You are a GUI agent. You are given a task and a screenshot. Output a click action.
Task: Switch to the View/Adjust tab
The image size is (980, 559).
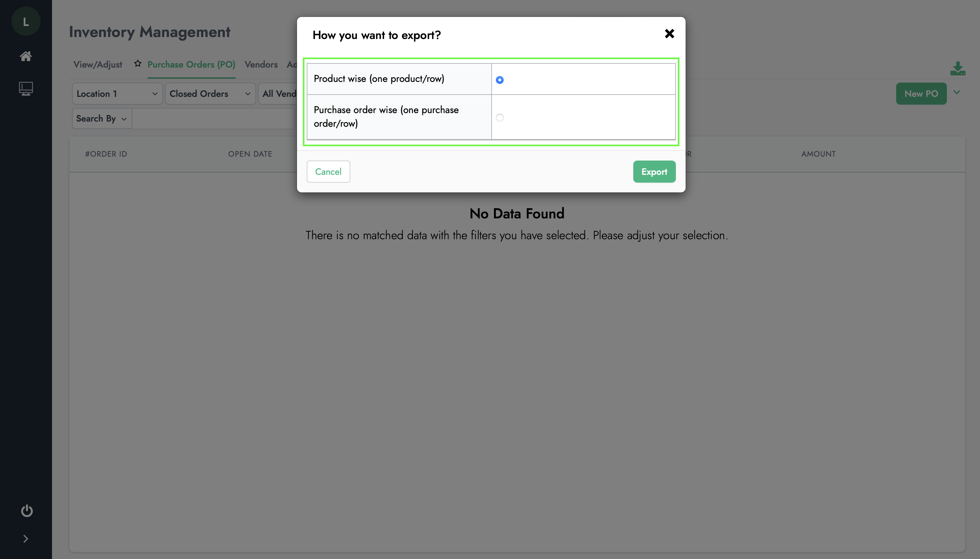(x=97, y=64)
